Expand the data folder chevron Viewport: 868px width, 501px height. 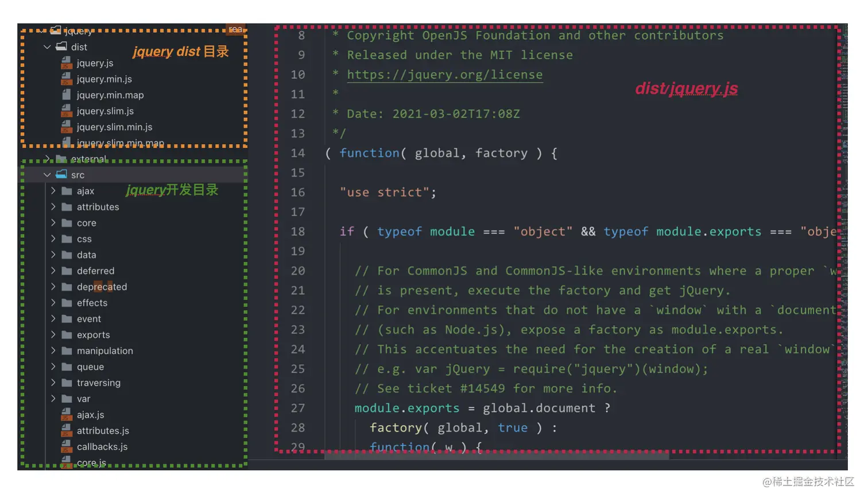[53, 255]
